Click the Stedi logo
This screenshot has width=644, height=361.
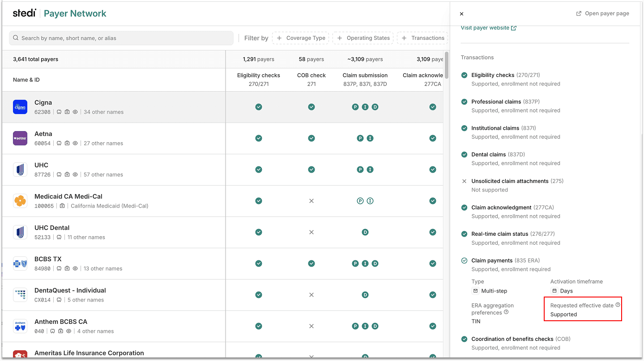coord(24,13)
